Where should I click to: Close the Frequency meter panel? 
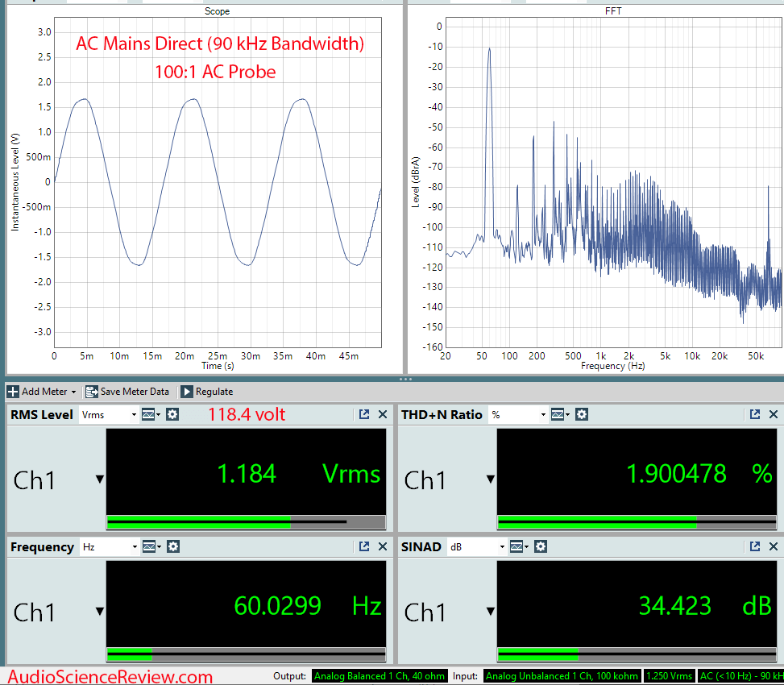384,546
